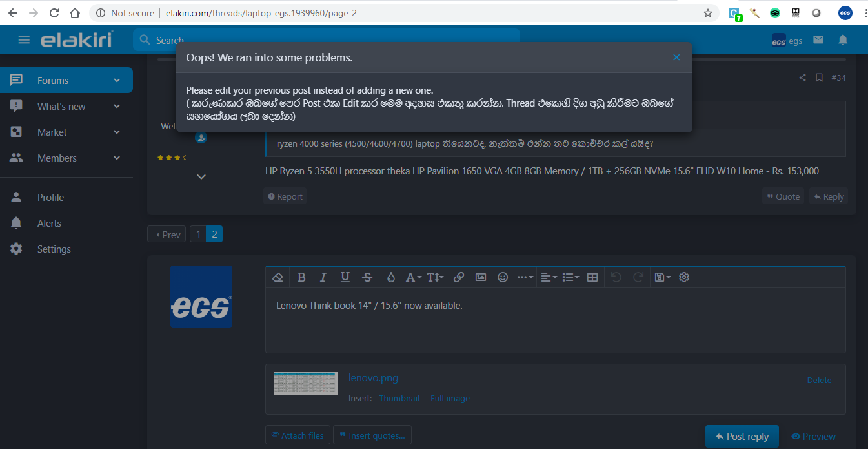Screen dimensions: 868x449
Task: Expand the Forums submenu chevron
Action: [117, 81]
